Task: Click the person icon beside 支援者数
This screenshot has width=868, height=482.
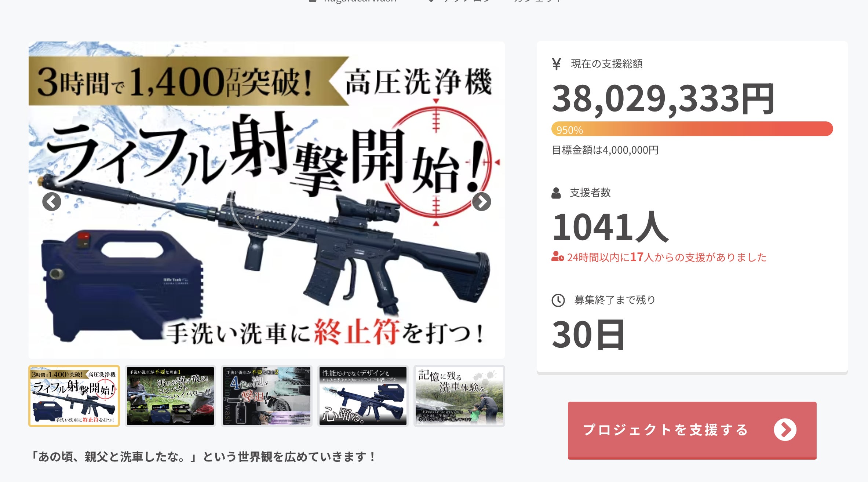Action: [556, 193]
